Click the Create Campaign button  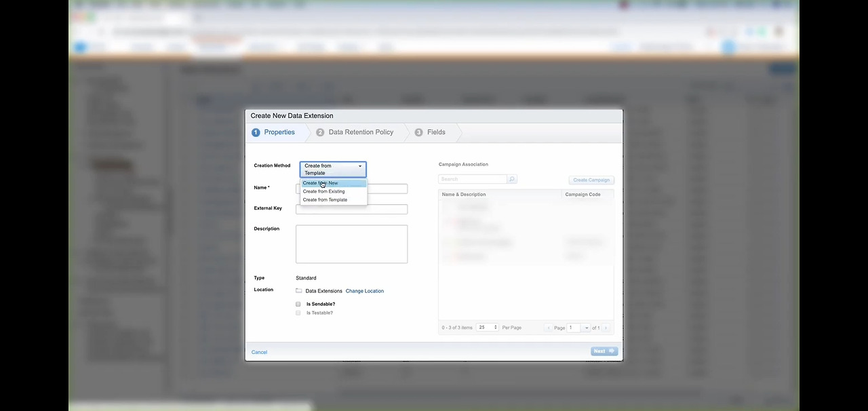[591, 180]
